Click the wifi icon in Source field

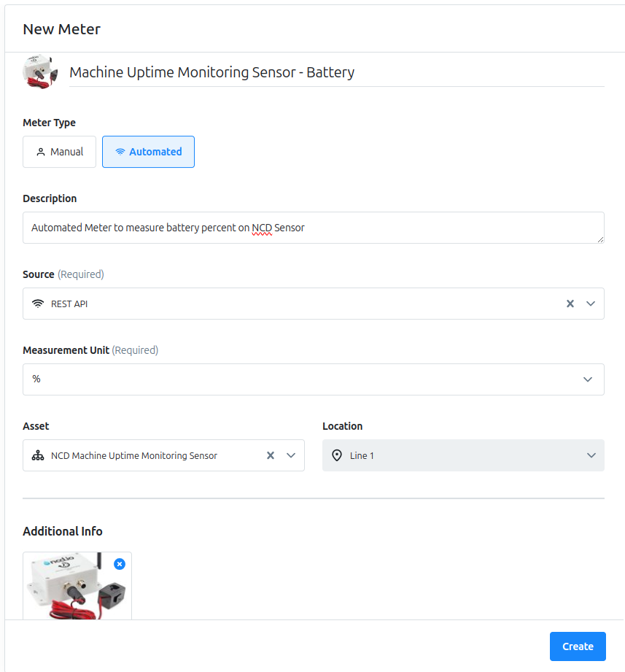pyautogui.click(x=38, y=304)
